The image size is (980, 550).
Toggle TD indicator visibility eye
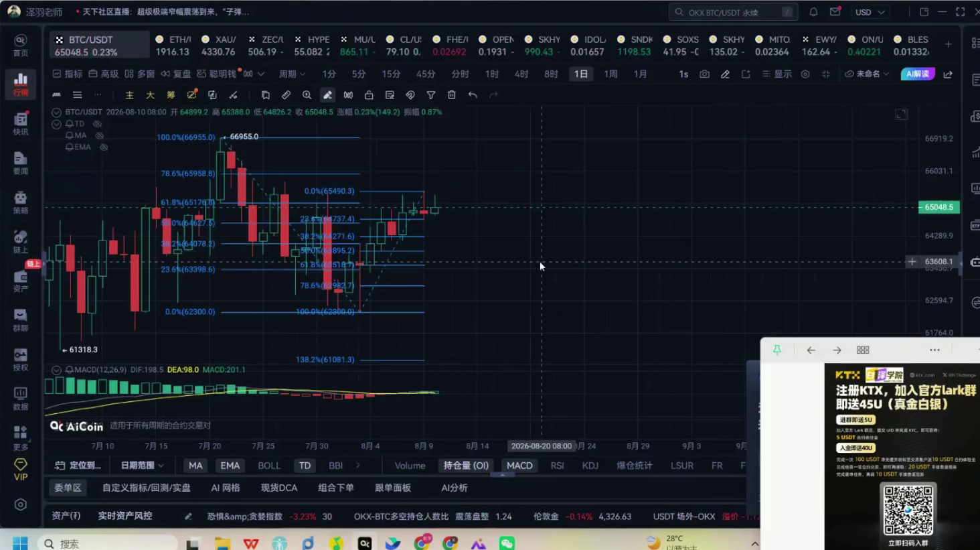coord(97,124)
